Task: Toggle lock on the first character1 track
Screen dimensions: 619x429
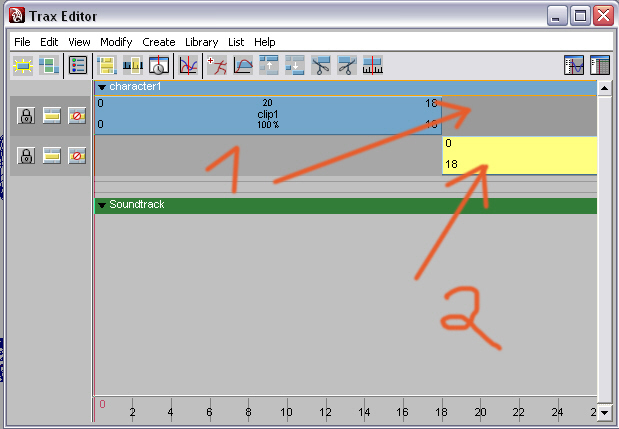Action: [x=27, y=116]
